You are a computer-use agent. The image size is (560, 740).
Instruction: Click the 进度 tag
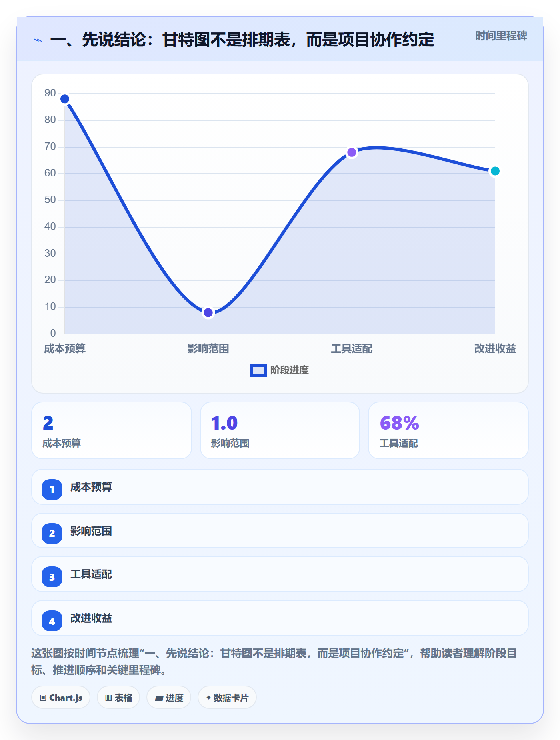pos(169,698)
